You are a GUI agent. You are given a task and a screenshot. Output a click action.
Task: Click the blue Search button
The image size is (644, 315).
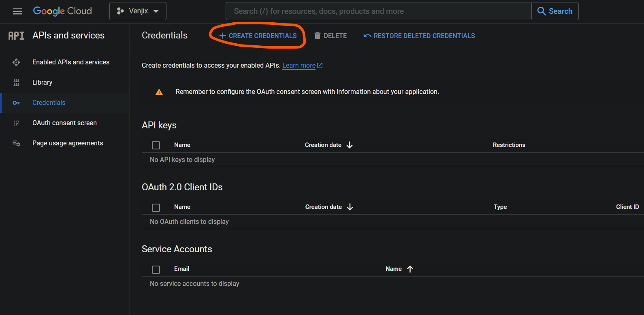pos(555,11)
